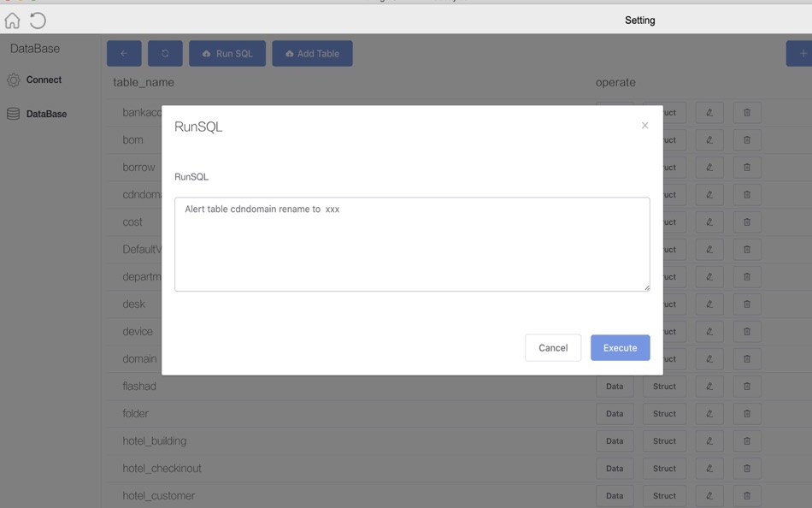Delete the cdndomain table
Image resolution: width=812 pixels, height=508 pixels.
coord(747,195)
